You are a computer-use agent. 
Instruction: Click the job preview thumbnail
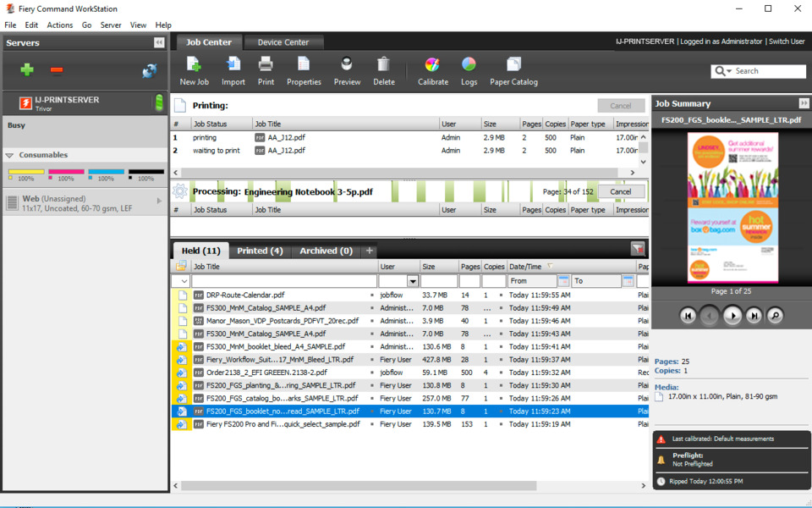point(732,208)
